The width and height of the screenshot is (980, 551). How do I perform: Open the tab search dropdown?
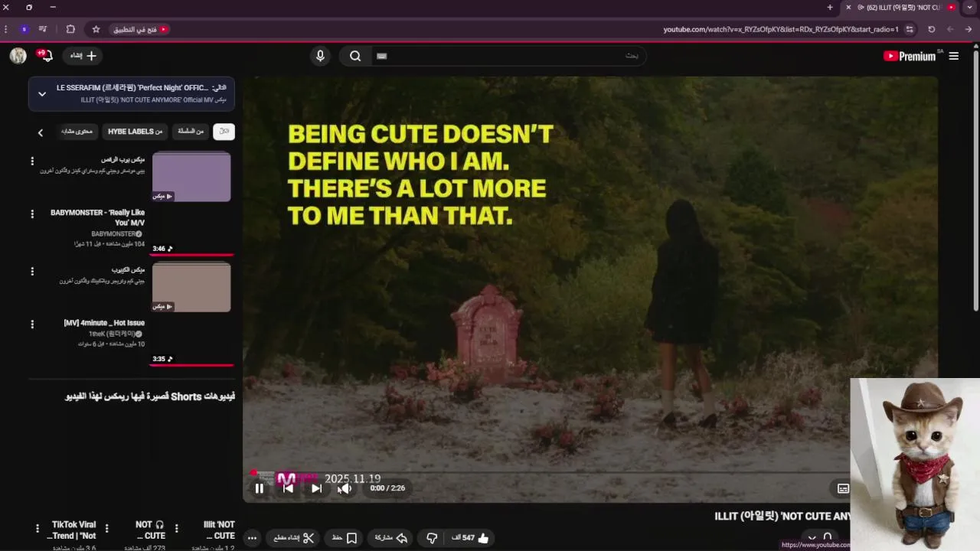(970, 8)
